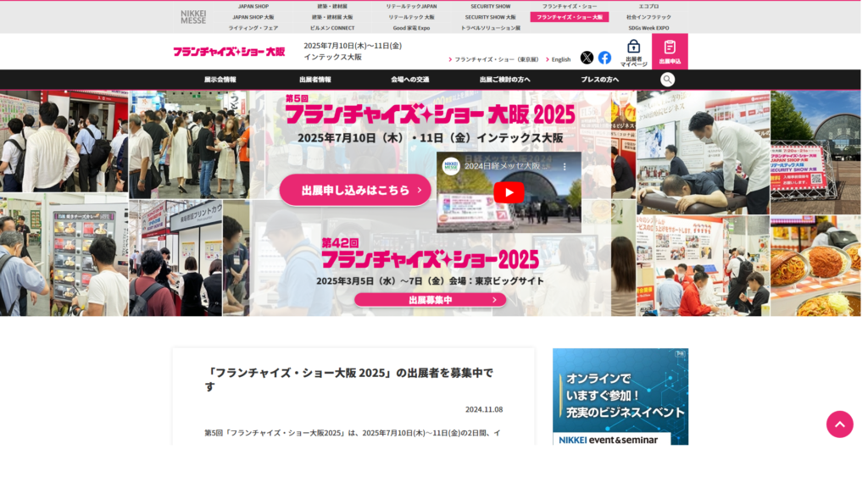868x488 pixels.
Task: Click the header venue text インテックス大阪
Action: (332, 57)
